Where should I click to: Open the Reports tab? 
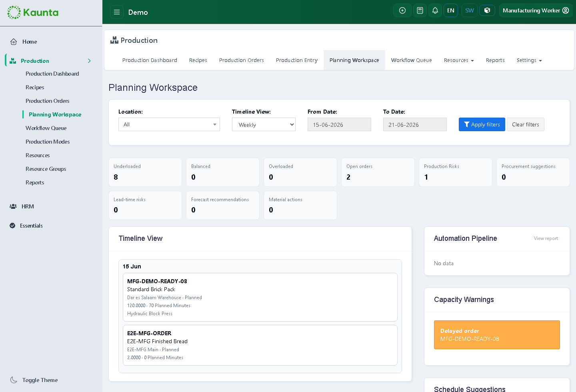[x=495, y=60]
